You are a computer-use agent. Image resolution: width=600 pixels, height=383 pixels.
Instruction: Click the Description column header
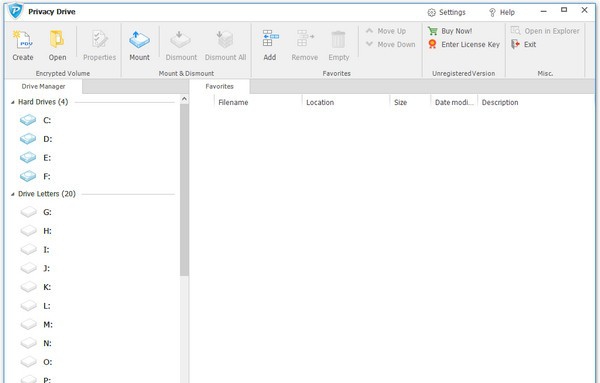pos(500,102)
